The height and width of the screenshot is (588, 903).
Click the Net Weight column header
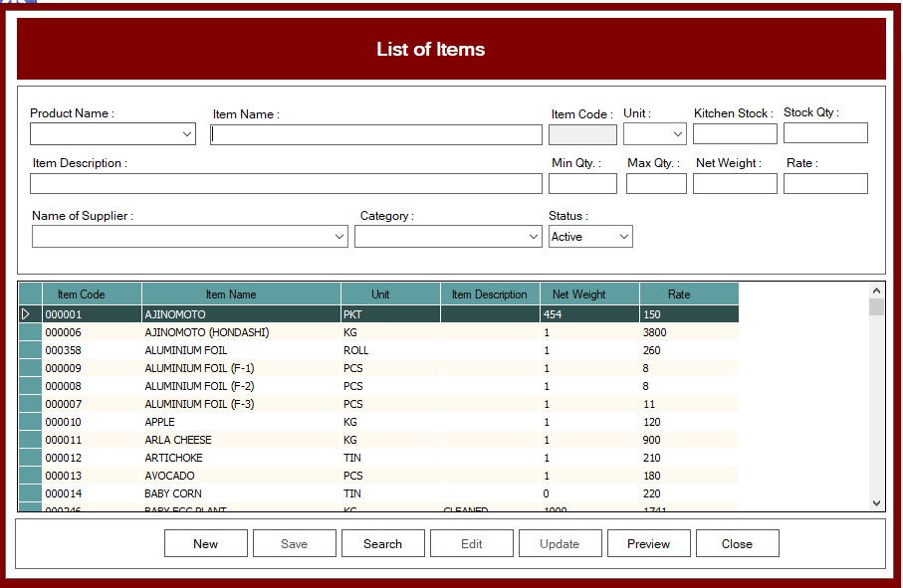tap(578, 294)
